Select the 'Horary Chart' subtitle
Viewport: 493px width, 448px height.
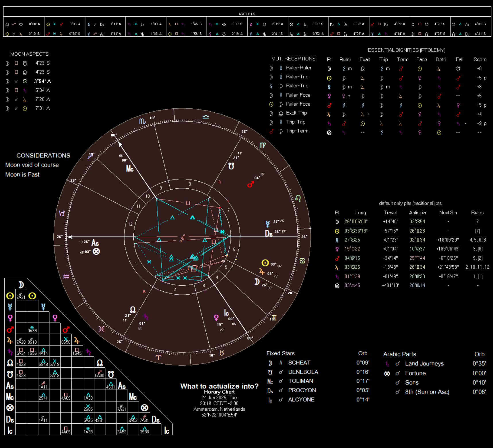(x=219, y=392)
